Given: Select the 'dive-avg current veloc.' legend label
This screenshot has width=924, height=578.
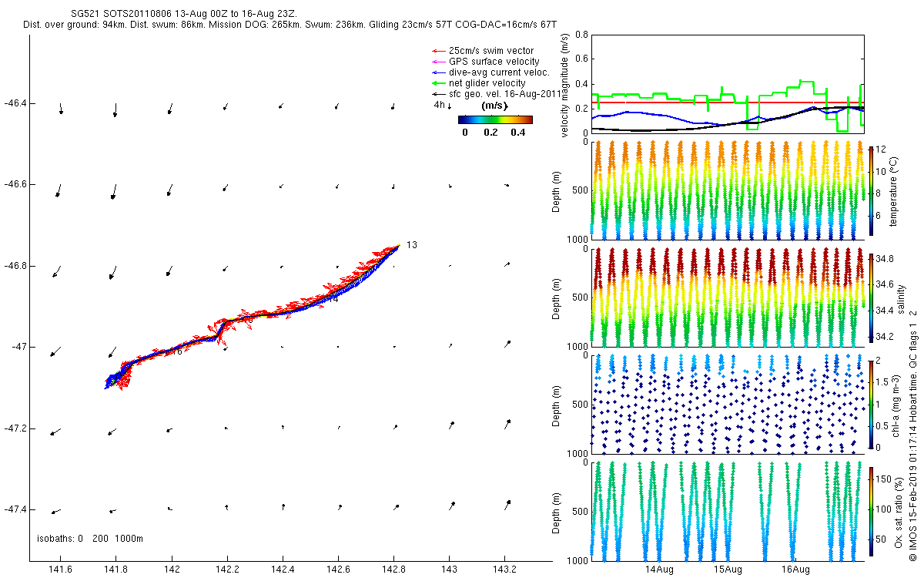Looking at the screenshot, I should coord(498,72).
